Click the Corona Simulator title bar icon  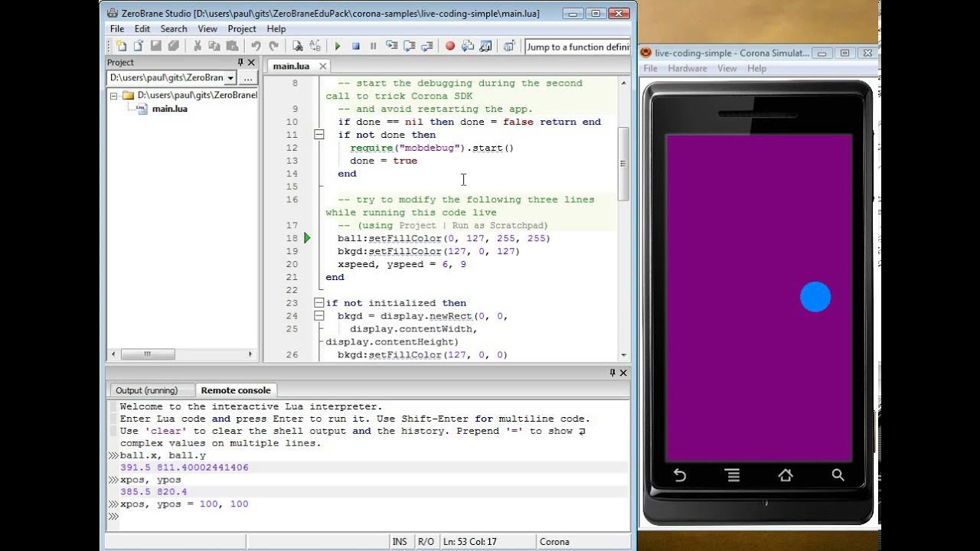point(646,53)
